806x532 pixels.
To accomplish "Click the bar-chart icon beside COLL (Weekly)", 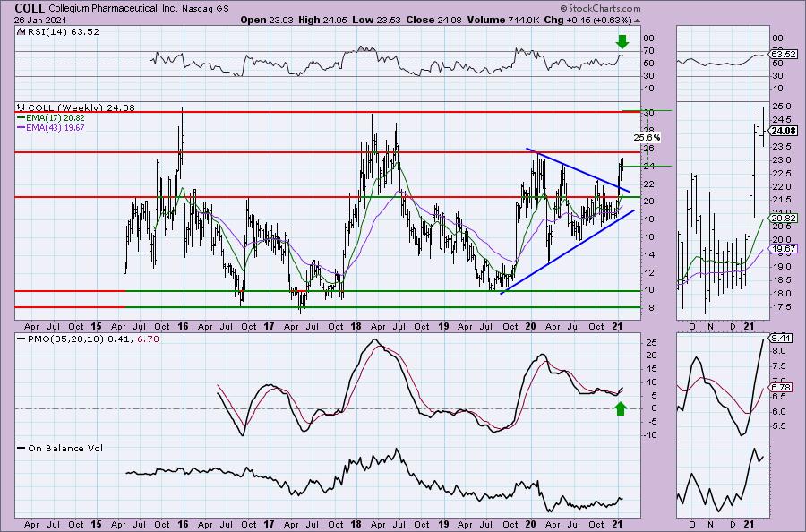I will tap(21, 107).
